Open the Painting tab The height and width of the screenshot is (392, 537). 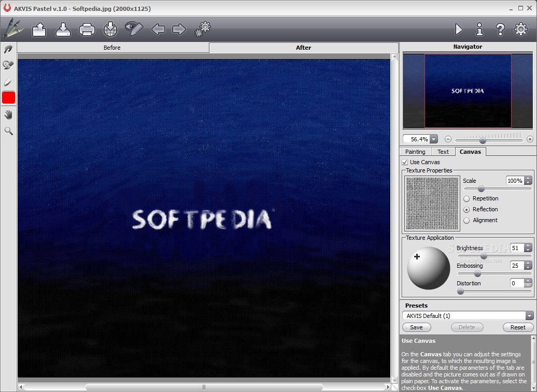[415, 152]
